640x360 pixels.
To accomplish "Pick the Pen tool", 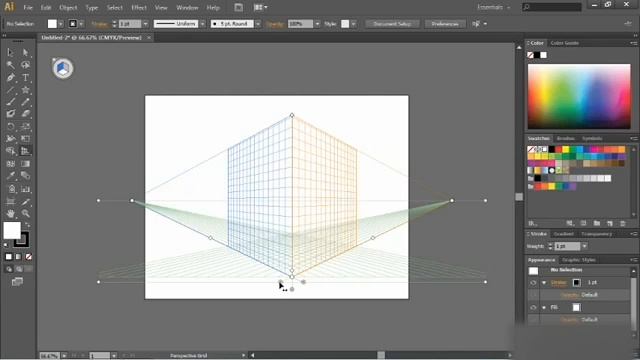I will coord(10,77).
